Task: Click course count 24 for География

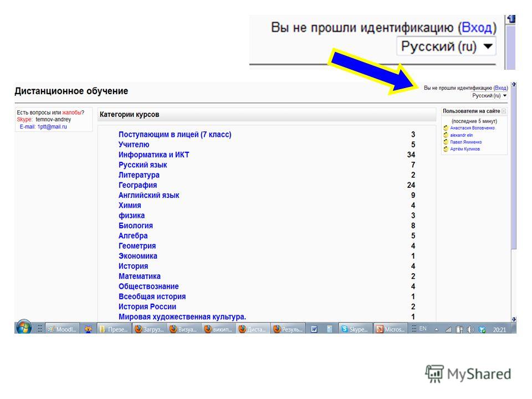Action: tap(411, 185)
